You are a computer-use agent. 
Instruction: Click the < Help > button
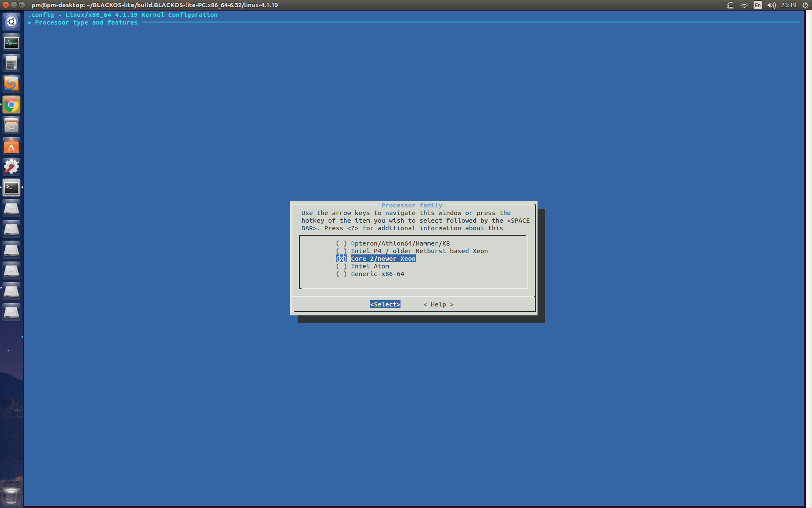pos(439,304)
